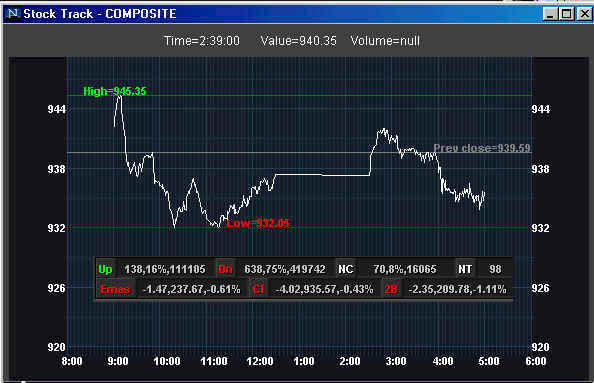Click the 9:00 time axis label
Image resolution: width=594 pixels, height=383 pixels.
[118, 361]
